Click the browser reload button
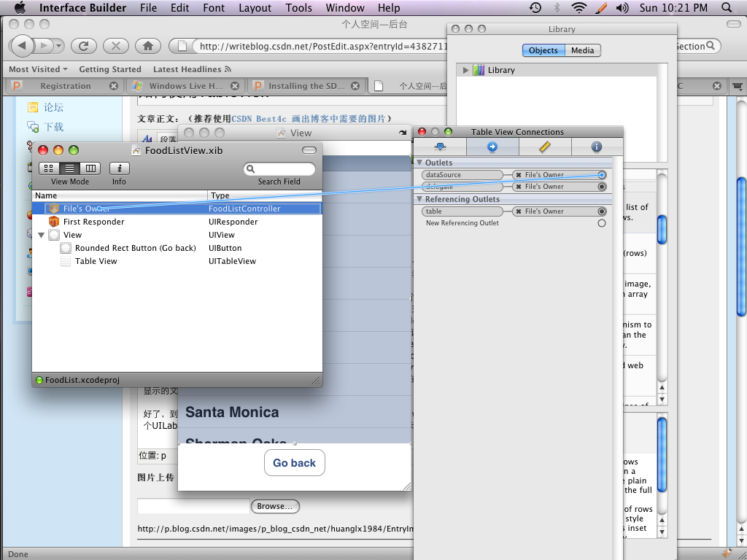 pos(84,46)
